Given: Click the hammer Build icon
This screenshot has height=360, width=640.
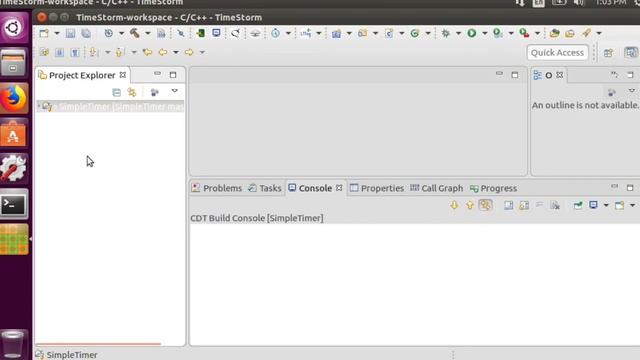Looking at the screenshot, I should [135, 33].
